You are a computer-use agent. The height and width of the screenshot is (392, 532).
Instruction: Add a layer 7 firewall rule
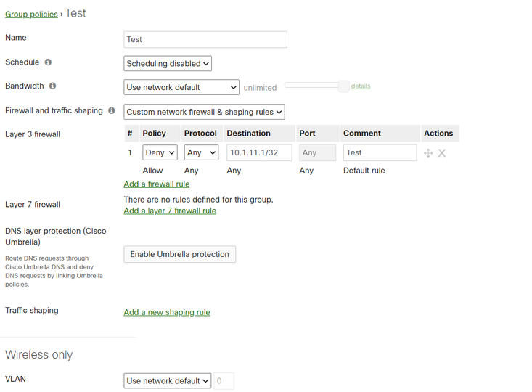tap(170, 211)
